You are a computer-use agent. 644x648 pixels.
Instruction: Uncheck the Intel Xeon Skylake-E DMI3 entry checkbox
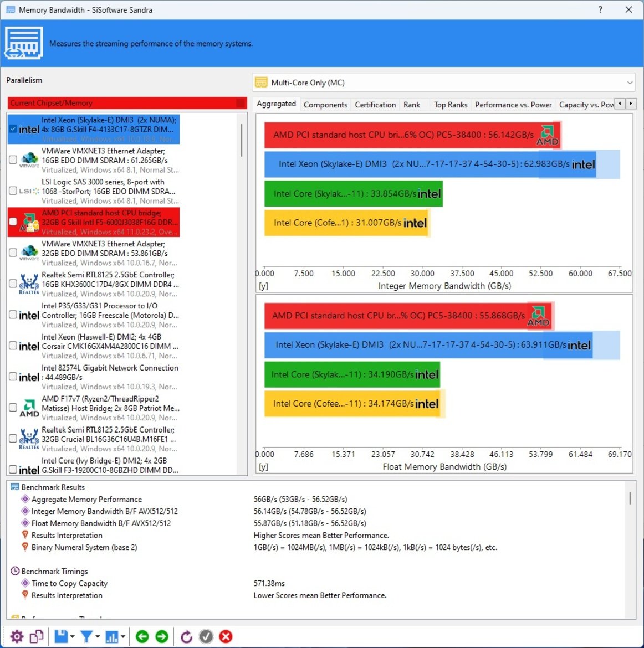coord(13,129)
